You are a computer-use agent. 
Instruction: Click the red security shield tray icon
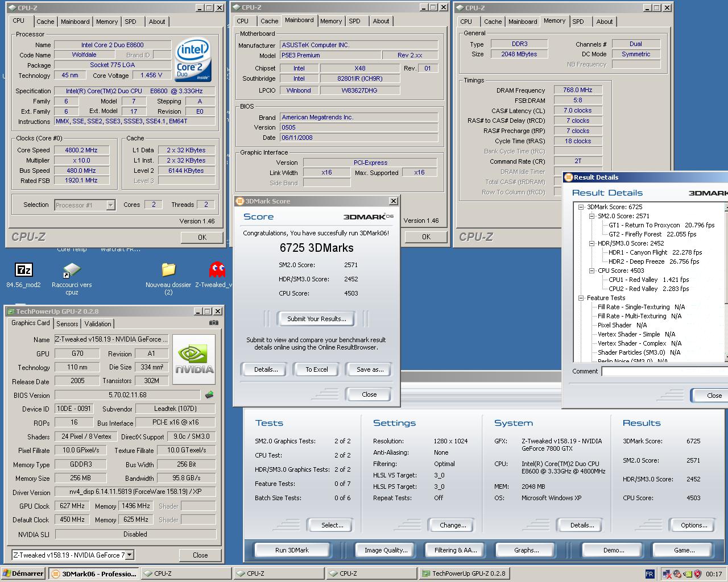click(697, 574)
